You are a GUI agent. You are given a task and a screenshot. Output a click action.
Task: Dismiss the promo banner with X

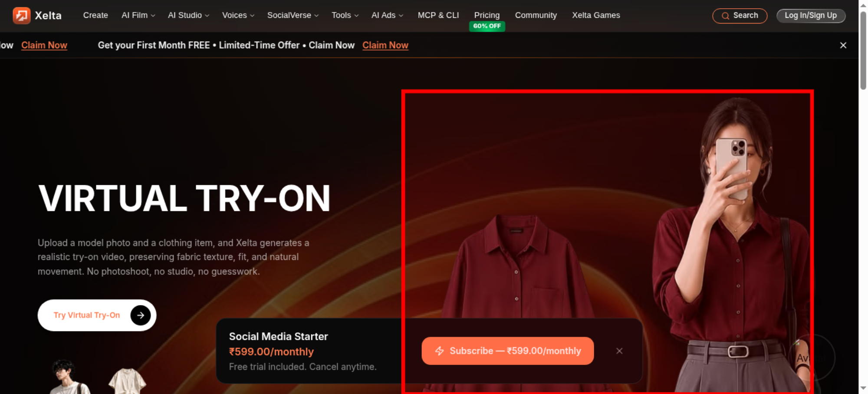coord(843,45)
